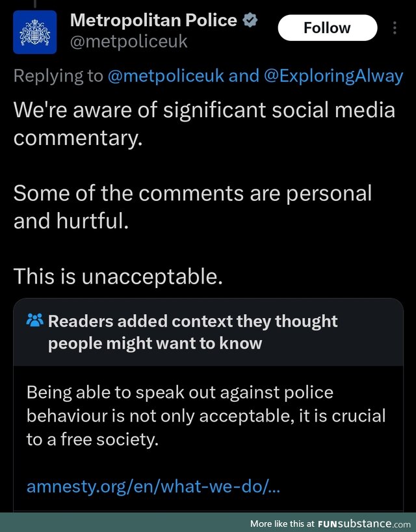Click the grey 'Replying to' label

click(x=58, y=75)
